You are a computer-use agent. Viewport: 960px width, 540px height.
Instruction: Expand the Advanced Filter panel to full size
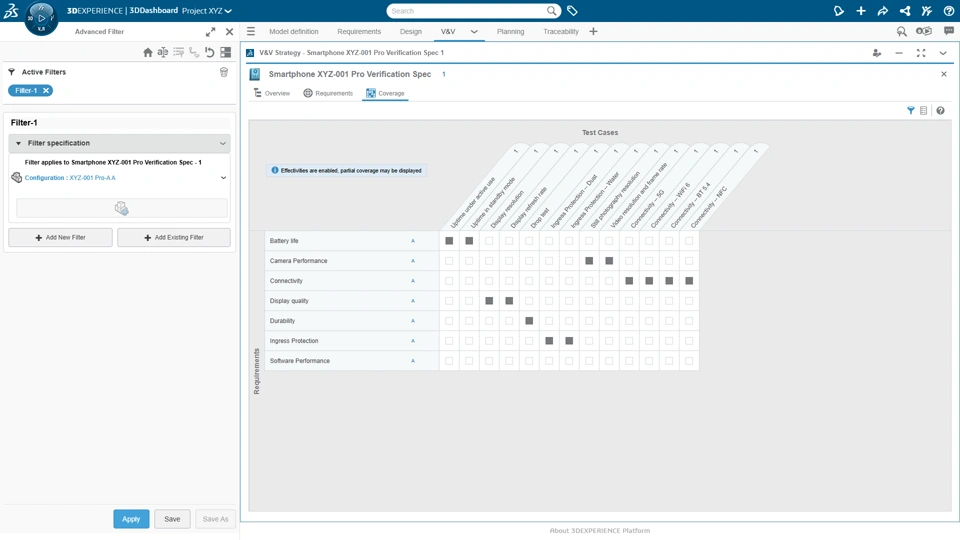pos(211,32)
